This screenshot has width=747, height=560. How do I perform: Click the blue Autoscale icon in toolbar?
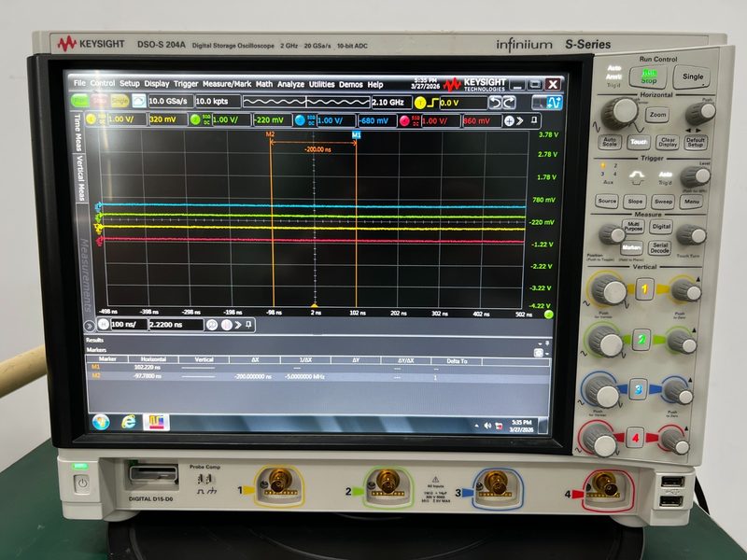138,101
